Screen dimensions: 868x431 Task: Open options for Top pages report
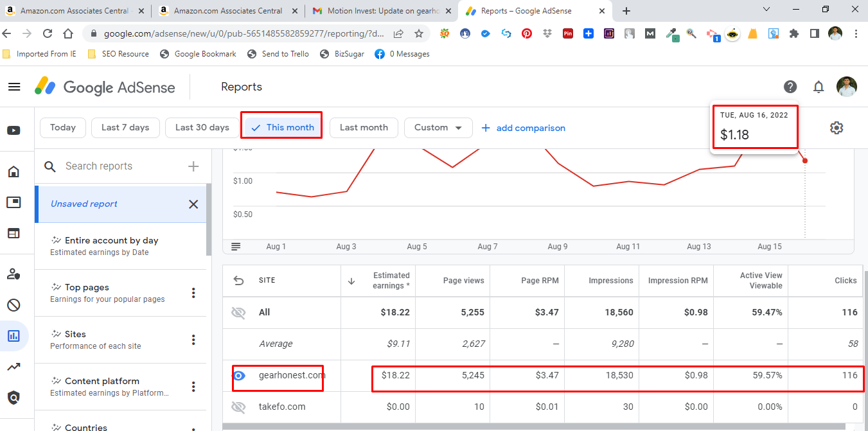193,293
